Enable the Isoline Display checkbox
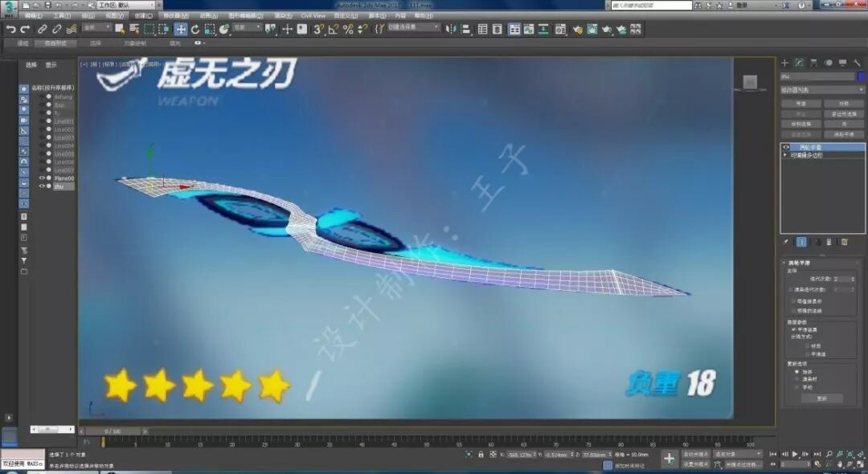Viewport: 868px width, 474px height. click(x=793, y=301)
